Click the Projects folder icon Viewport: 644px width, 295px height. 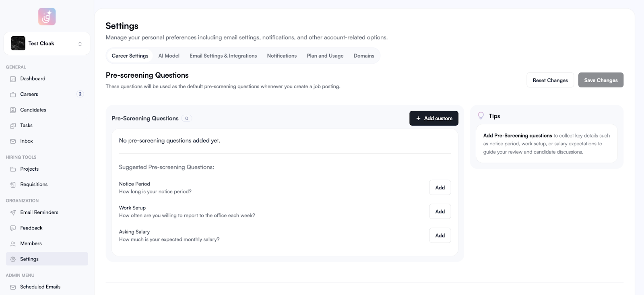13,169
